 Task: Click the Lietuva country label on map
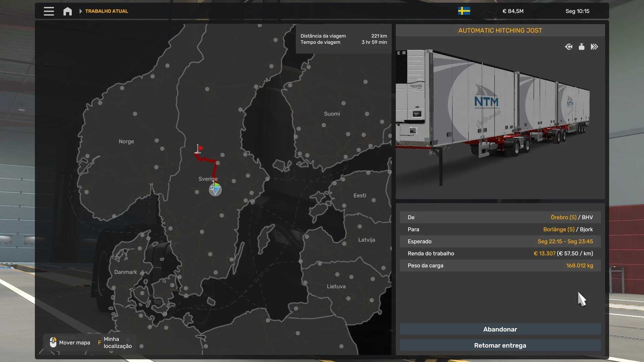(x=336, y=286)
